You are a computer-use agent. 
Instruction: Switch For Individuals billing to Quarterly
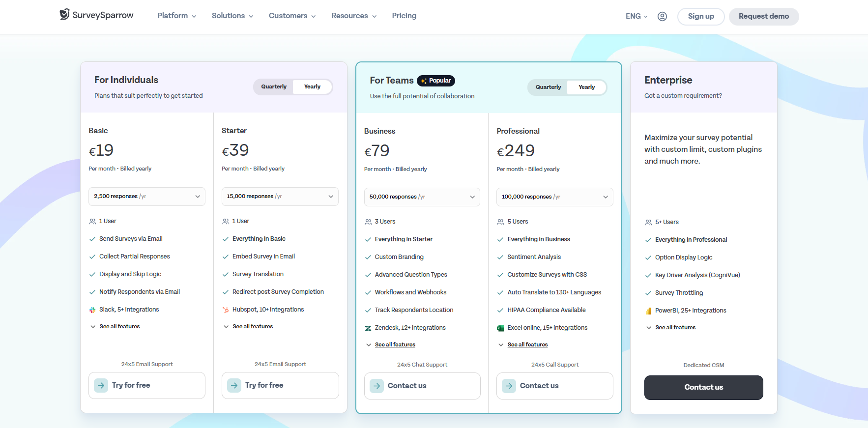[x=274, y=87]
